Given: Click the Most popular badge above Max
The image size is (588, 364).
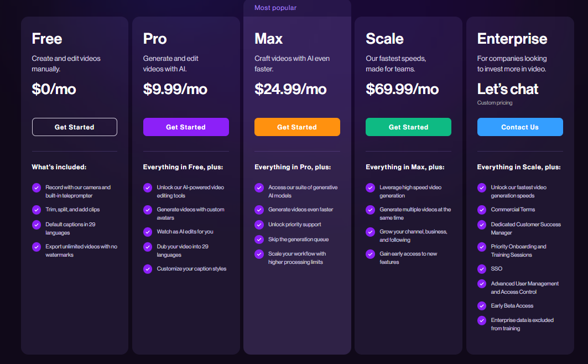Looking at the screenshot, I should click(x=275, y=8).
